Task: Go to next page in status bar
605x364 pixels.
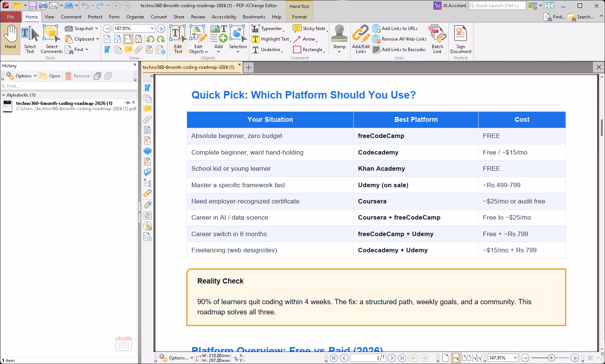Action: [392, 358]
